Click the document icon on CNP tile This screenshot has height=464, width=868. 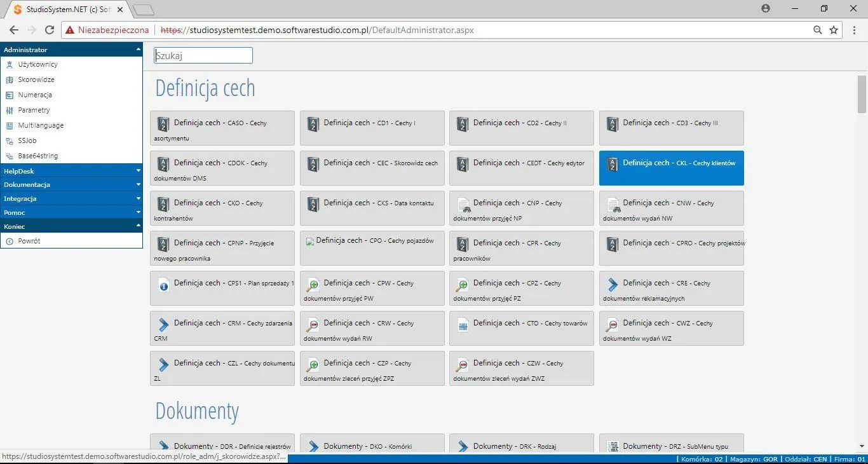[463, 204]
